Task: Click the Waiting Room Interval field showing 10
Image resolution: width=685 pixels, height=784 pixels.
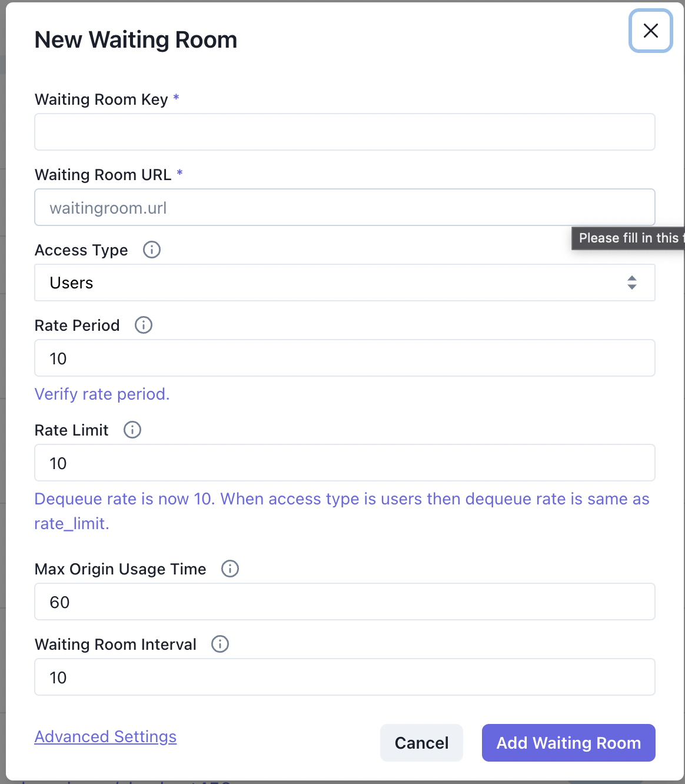Action: (x=344, y=677)
